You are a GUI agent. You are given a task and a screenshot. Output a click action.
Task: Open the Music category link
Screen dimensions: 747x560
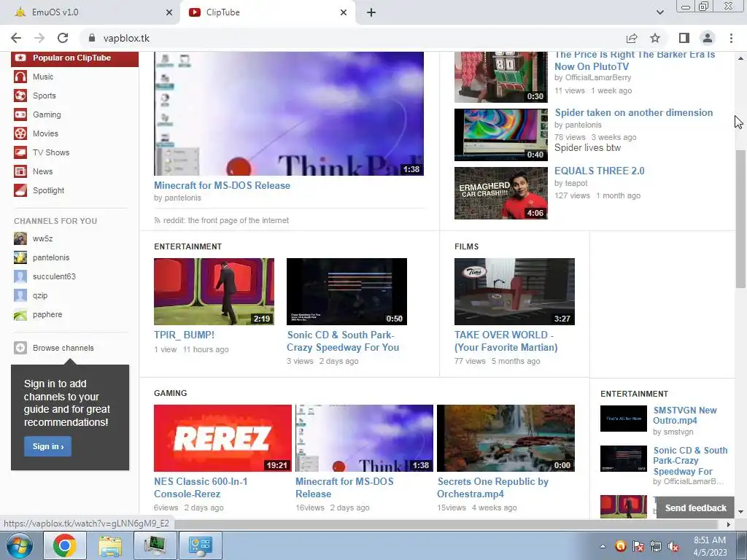pyautogui.click(x=43, y=77)
